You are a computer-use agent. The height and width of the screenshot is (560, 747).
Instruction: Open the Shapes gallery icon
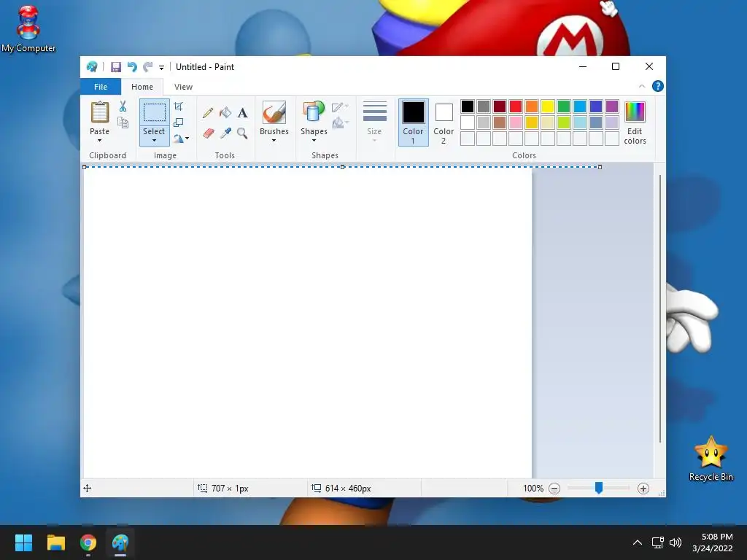click(314, 113)
